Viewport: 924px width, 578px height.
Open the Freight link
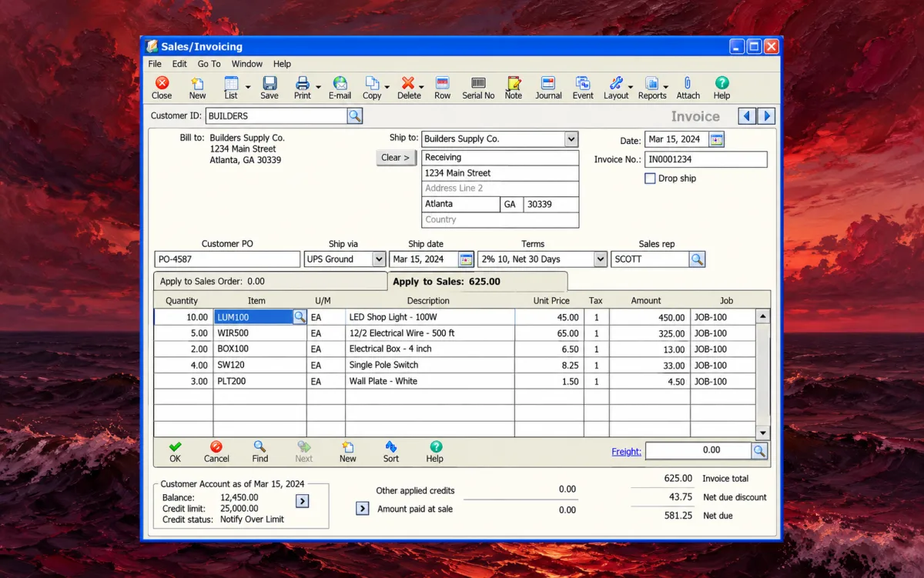[x=626, y=452]
